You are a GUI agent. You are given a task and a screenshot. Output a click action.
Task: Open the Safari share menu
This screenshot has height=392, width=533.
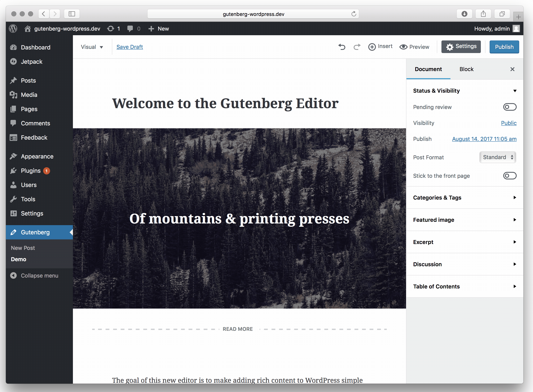point(483,14)
